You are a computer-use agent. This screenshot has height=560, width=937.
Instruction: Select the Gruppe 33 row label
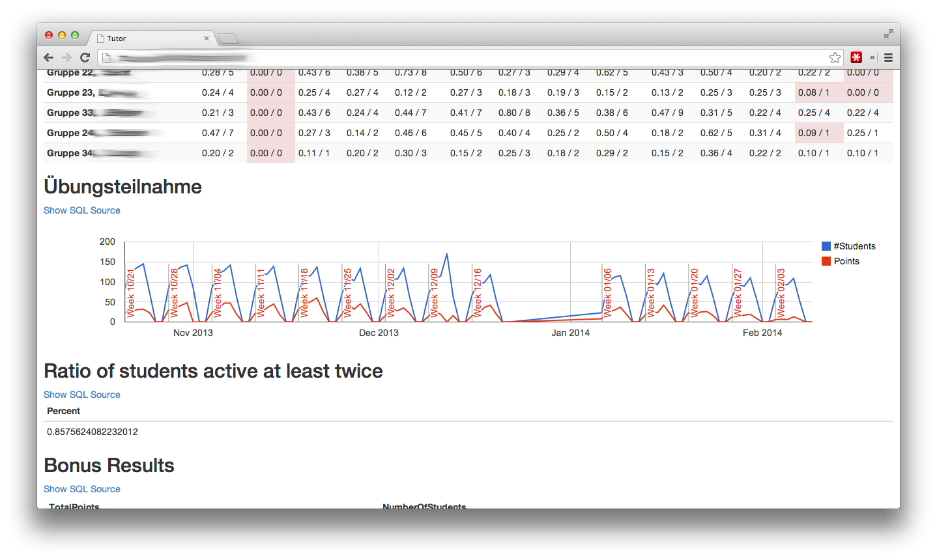(70, 113)
